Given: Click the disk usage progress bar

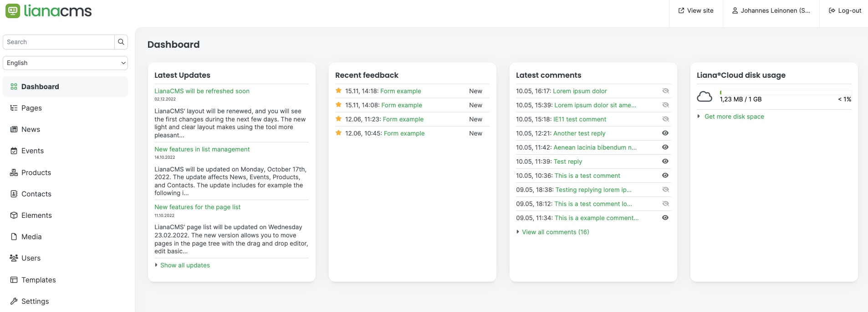Looking at the screenshot, I should pos(786,92).
